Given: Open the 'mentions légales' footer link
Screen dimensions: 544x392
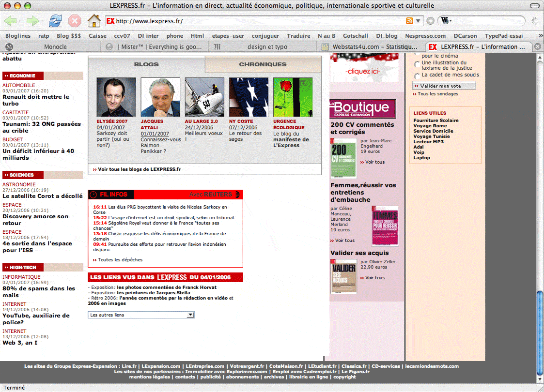Looking at the screenshot, I should tap(150, 377).
